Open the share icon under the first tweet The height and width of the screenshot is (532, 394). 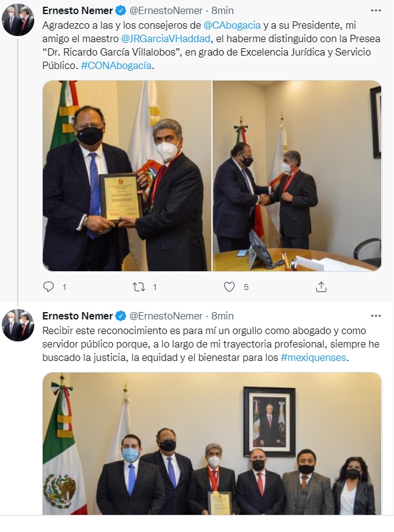pyautogui.click(x=321, y=287)
